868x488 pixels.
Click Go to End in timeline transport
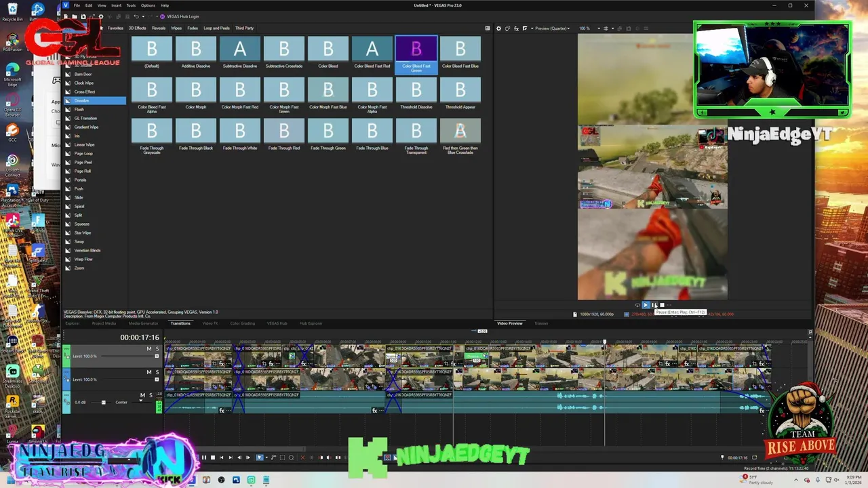[x=231, y=457]
